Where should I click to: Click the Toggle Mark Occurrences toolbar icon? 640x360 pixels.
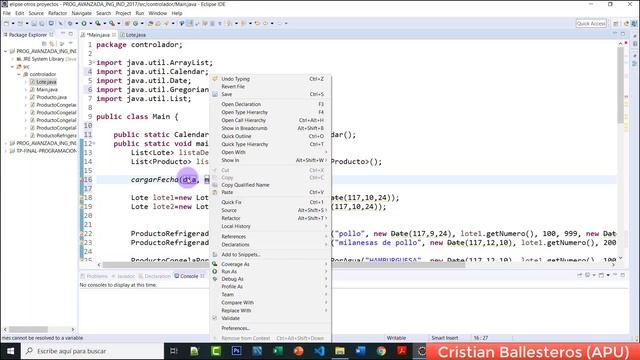point(190,24)
